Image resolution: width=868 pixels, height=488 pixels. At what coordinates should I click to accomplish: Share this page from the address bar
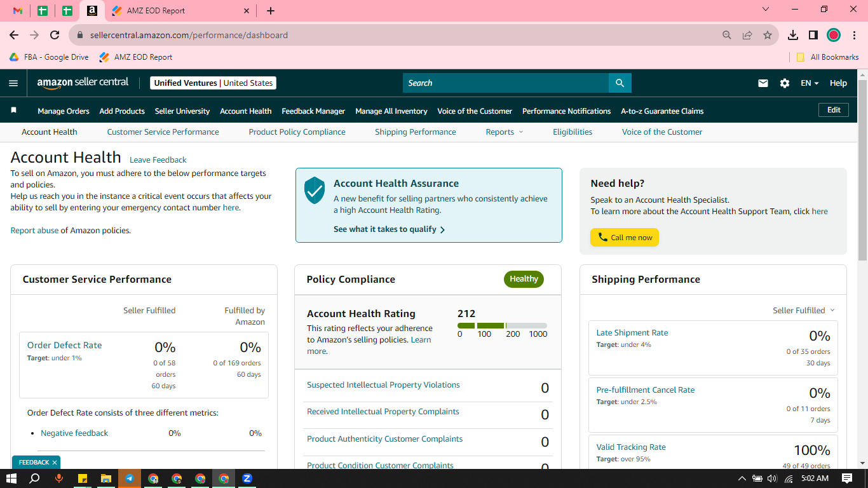(747, 35)
